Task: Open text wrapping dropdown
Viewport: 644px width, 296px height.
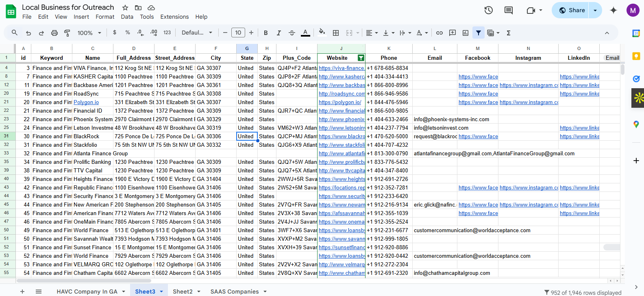Action: click(405, 33)
